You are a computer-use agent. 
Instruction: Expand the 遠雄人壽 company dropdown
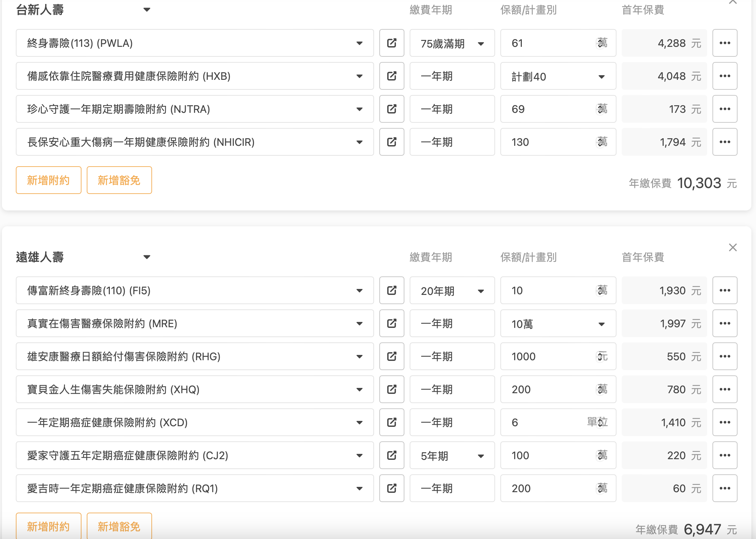click(147, 257)
